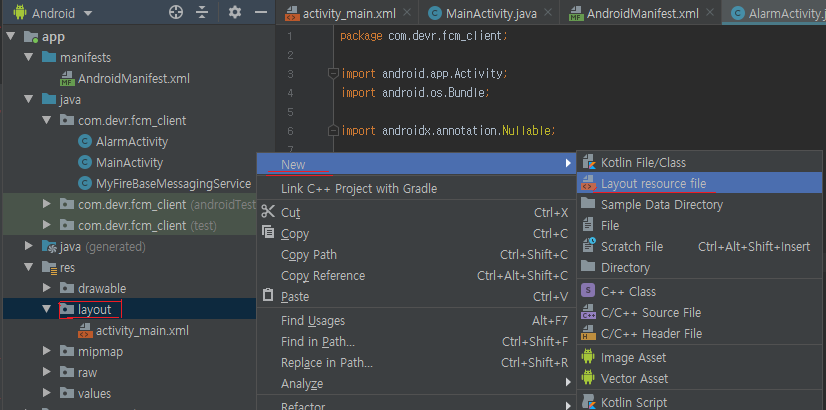Switch to MainActivity.java tab

tap(491, 14)
